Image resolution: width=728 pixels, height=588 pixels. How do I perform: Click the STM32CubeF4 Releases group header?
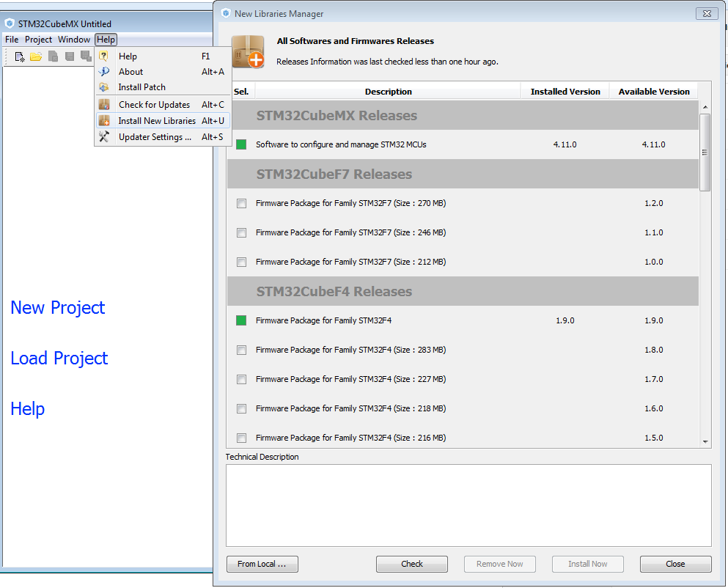point(463,291)
